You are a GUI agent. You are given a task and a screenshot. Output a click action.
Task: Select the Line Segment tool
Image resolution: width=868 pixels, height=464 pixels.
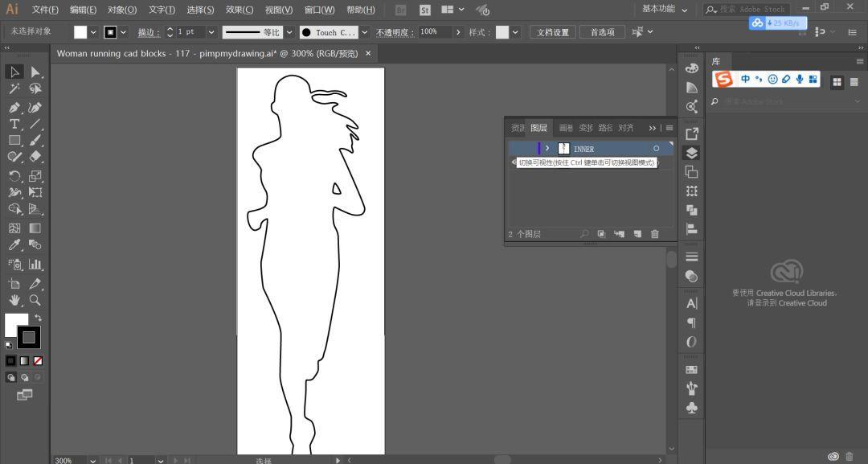pos(35,124)
